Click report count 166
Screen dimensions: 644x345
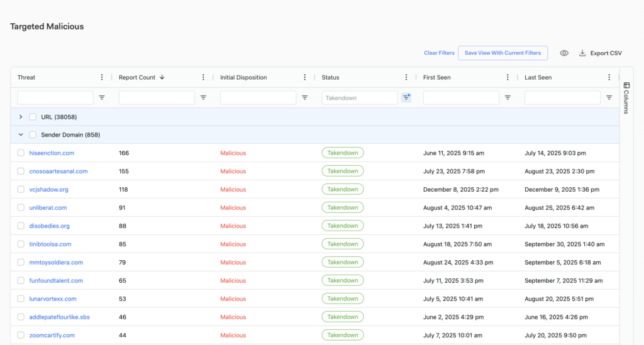click(x=124, y=153)
